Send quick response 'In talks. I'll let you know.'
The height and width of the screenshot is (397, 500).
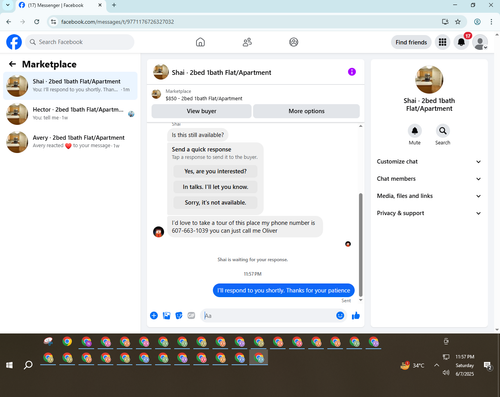pos(215,187)
